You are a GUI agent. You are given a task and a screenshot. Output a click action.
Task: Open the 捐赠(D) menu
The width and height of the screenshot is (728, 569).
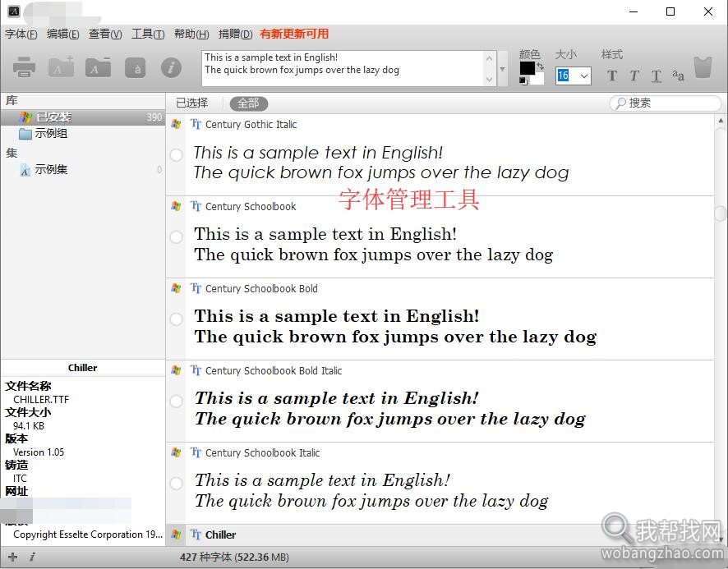tap(235, 34)
